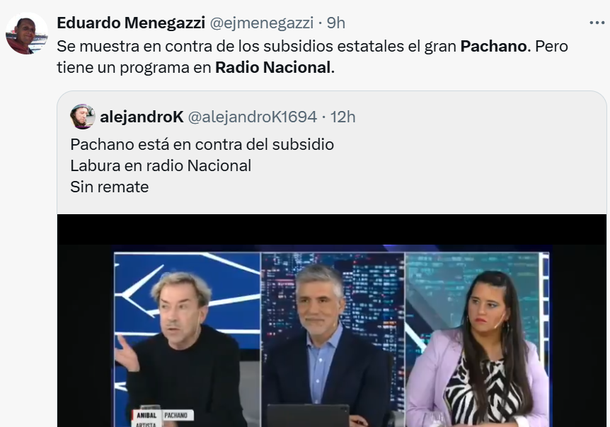Screen dimensions: 610x427
Task: Click the woman in lilac jacket video frame
Action: (477, 340)
